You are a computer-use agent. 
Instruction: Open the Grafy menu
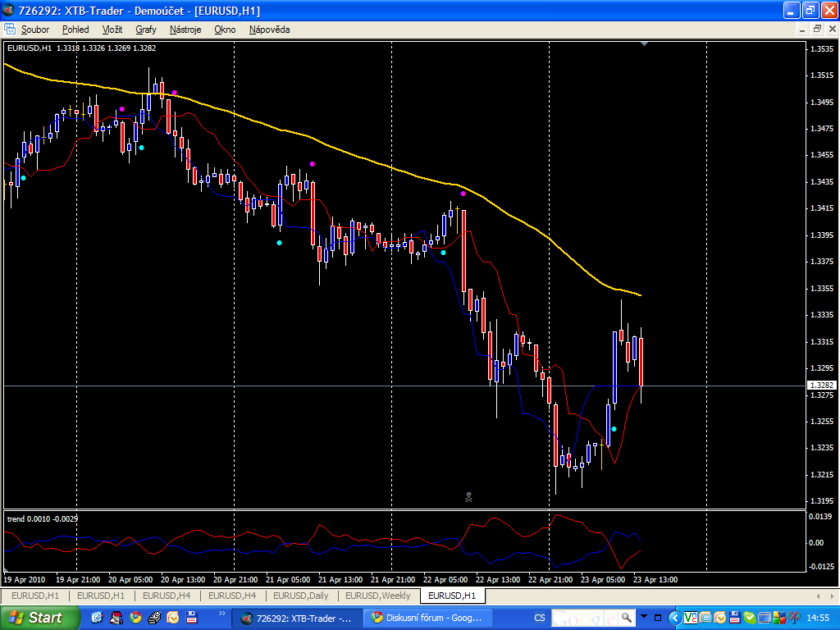pyautogui.click(x=146, y=30)
